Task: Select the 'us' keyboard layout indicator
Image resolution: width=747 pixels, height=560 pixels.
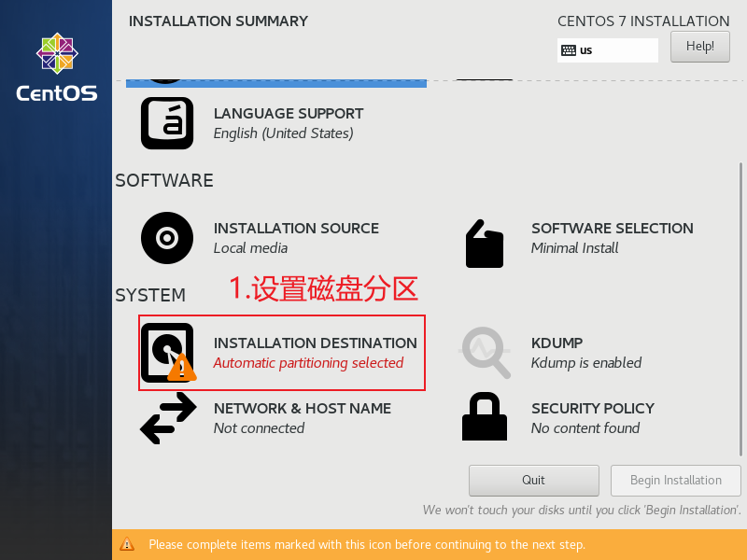Action: tap(608, 50)
